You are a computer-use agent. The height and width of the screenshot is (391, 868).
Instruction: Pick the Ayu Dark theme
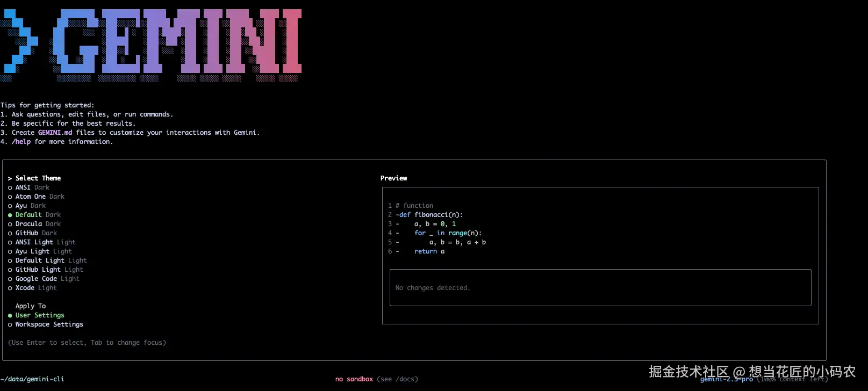coord(30,206)
